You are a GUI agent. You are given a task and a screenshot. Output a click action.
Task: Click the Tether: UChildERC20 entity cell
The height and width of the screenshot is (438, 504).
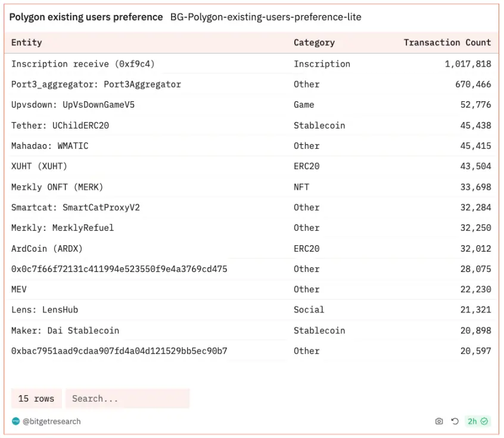coord(60,126)
